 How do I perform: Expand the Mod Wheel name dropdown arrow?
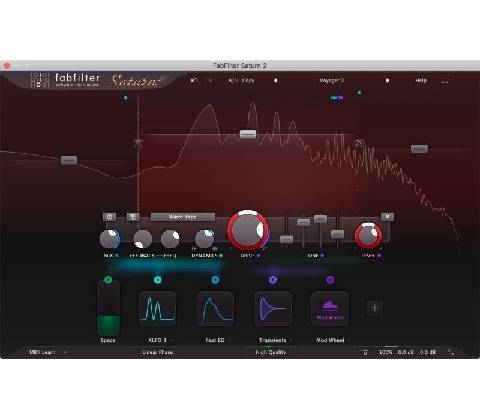(x=349, y=340)
